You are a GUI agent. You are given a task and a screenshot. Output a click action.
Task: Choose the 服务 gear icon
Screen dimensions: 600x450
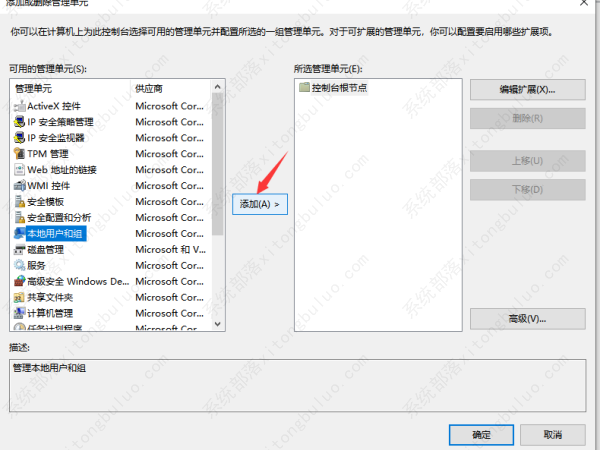[x=19, y=265]
